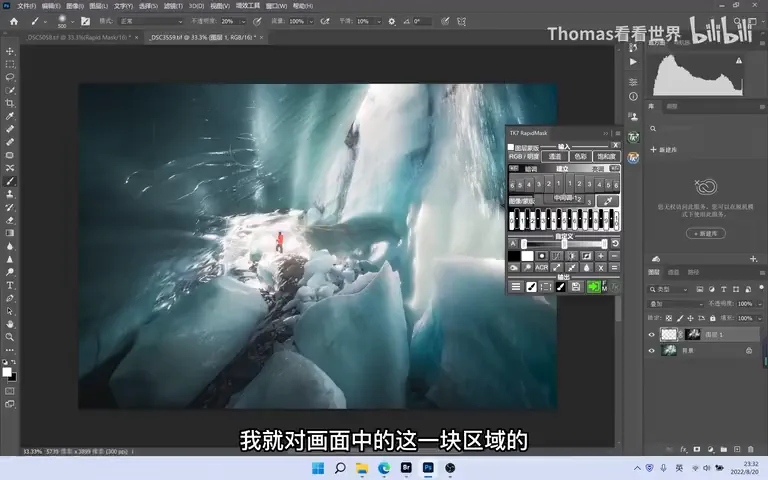Select the Eyedropper tool in the left toolbar

pyautogui.click(x=10, y=117)
